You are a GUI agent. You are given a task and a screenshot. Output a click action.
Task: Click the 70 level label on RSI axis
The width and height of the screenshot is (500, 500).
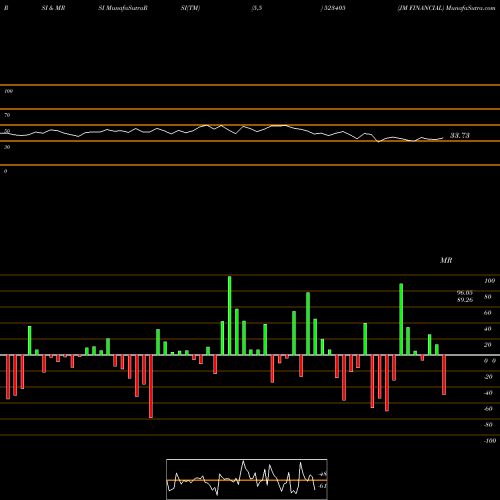tap(7, 115)
